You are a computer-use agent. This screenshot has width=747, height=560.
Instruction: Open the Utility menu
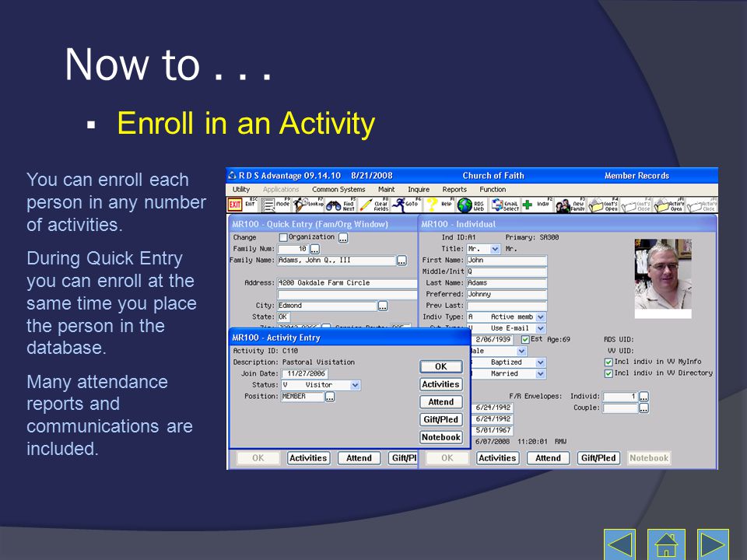point(241,189)
